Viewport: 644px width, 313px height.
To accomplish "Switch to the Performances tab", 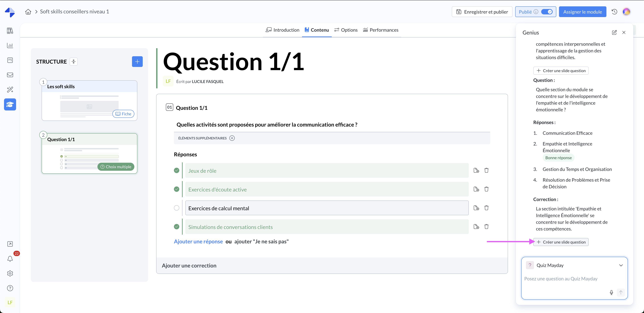I will click(x=381, y=30).
